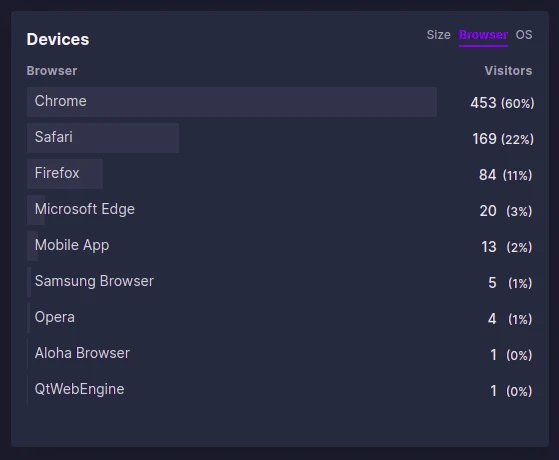The height and width of the screenshot is (460, 559).
Task: Click Chrome's 453 visitors count
Action: [483, 103]
